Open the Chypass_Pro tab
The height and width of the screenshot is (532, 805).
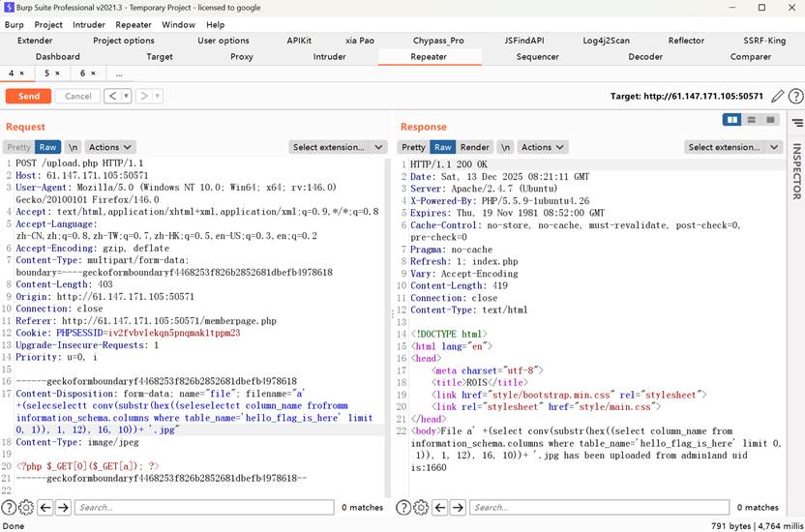(x=438, y=41)
